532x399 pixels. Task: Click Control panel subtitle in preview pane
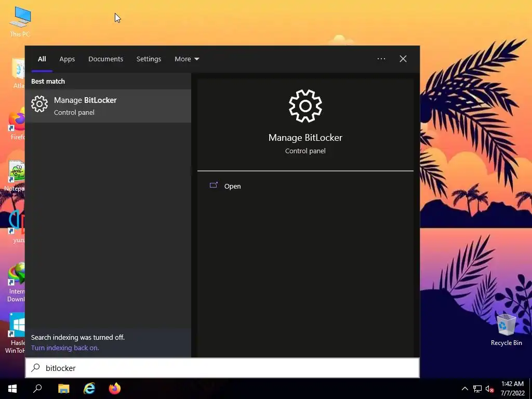point(305,151)
